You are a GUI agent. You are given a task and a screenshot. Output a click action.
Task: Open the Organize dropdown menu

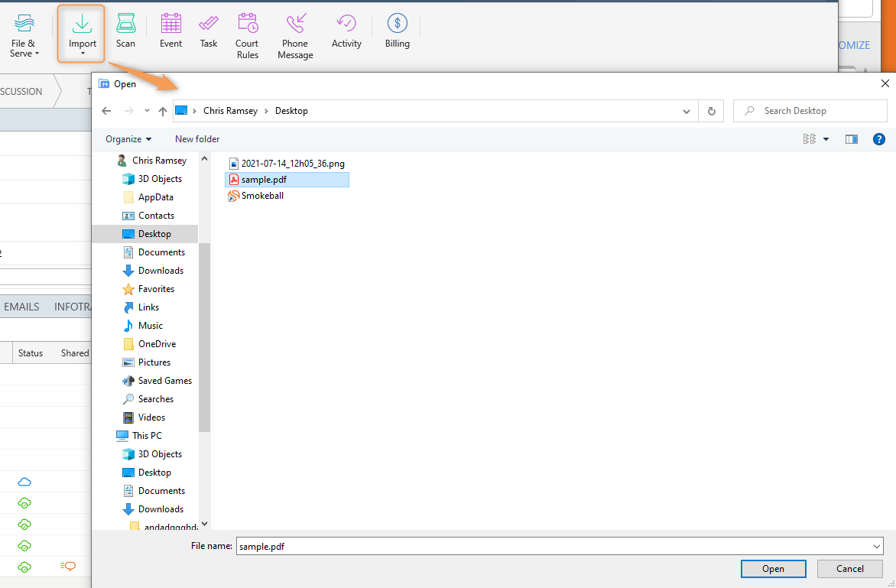[127, 139]
